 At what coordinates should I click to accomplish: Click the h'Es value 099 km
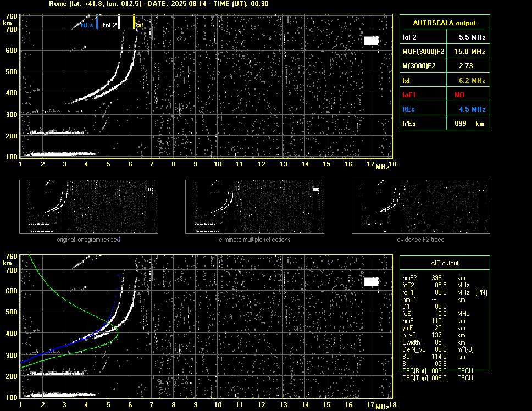click(469, 124)
